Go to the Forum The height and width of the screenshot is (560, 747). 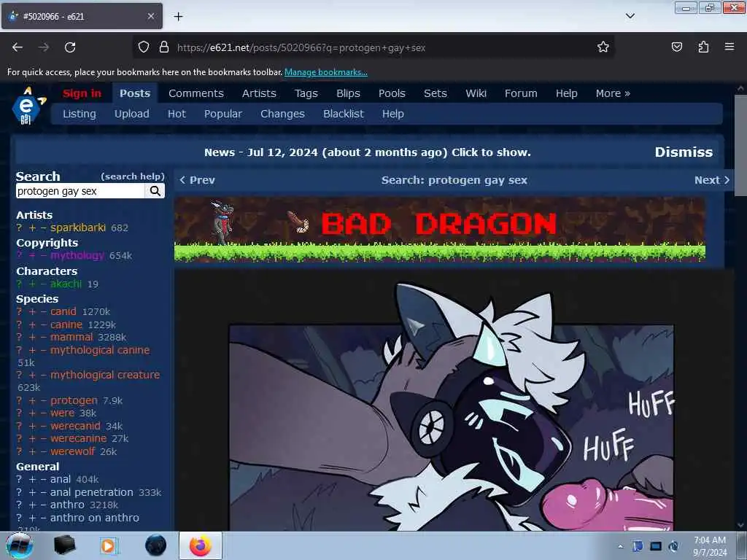pyautogui.click(x=521, y=93)
